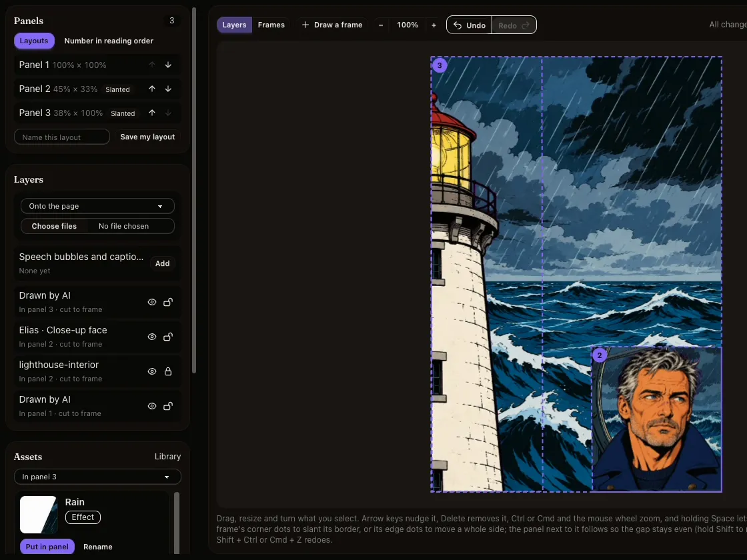Toggle visibility of the Drawn by AI panel 1 layer

click(152, 406)
